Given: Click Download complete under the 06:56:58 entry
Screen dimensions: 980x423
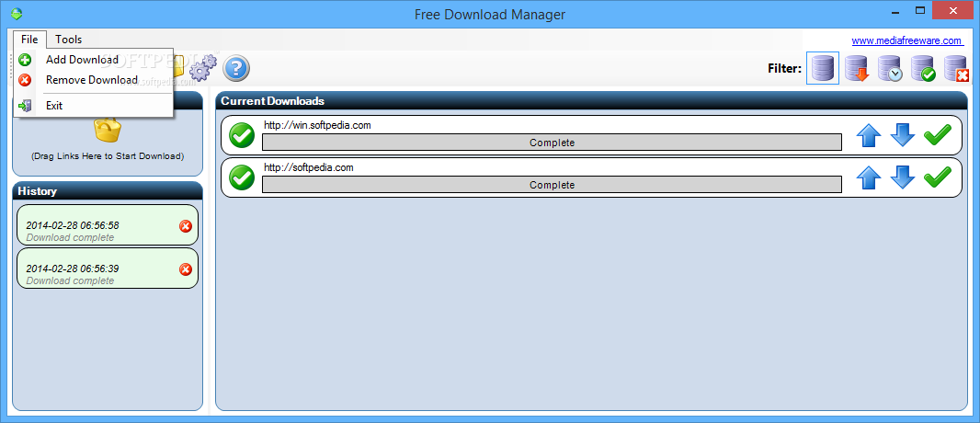Looking at the screenshot, I should click(70, 237).
